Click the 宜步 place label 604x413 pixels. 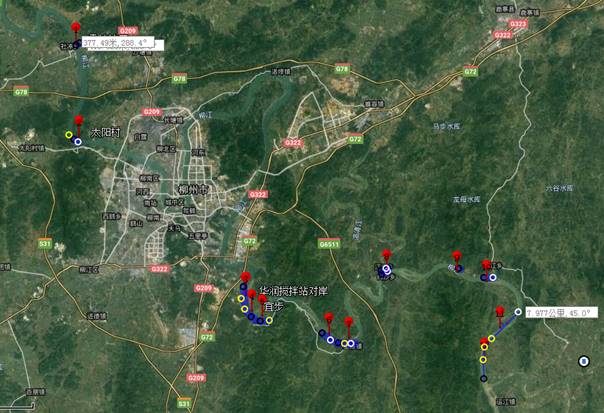tap(275, 307)
